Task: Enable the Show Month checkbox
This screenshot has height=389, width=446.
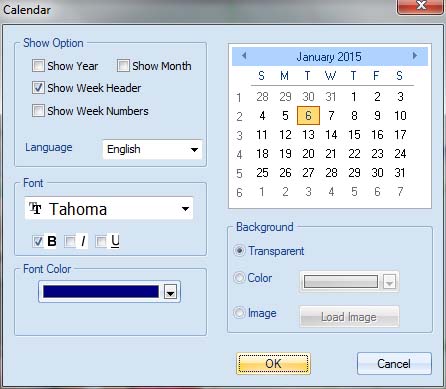Action: click(123, 66)
